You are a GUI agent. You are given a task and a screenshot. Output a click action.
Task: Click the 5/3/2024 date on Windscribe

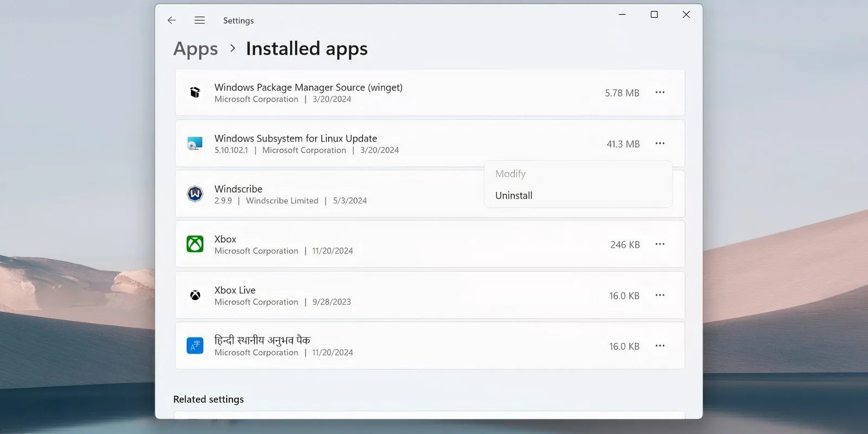(350, 201)
